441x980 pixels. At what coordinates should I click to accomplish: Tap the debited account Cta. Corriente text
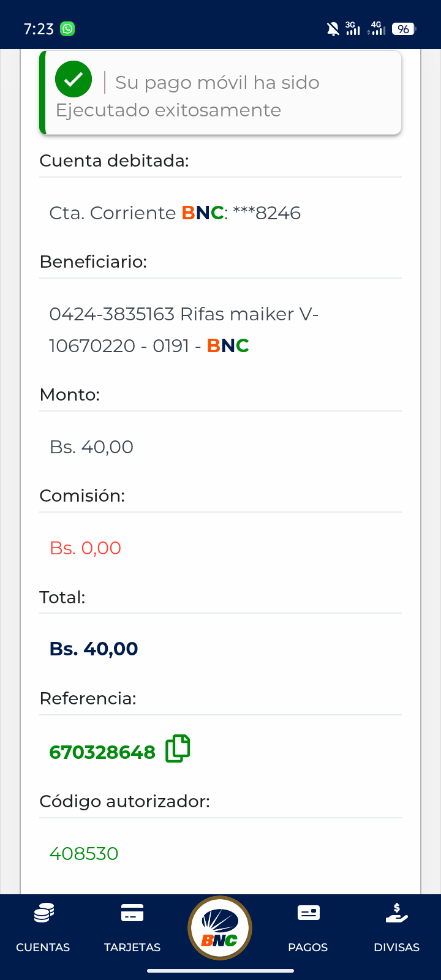(x=175, y=213)
